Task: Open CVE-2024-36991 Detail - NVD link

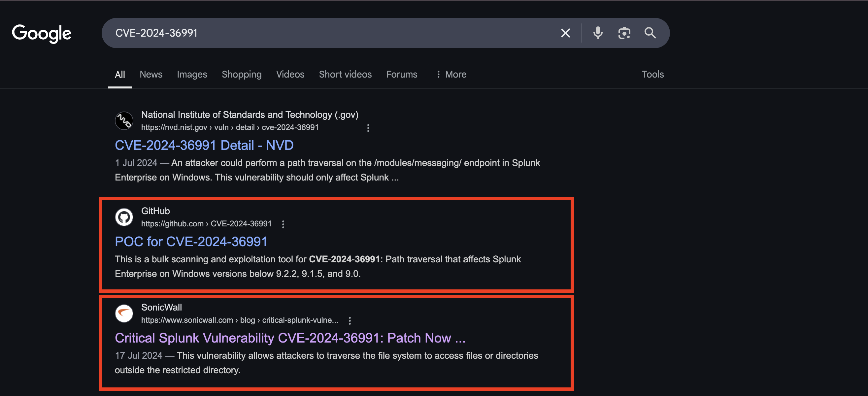Action: click(204, 145)
